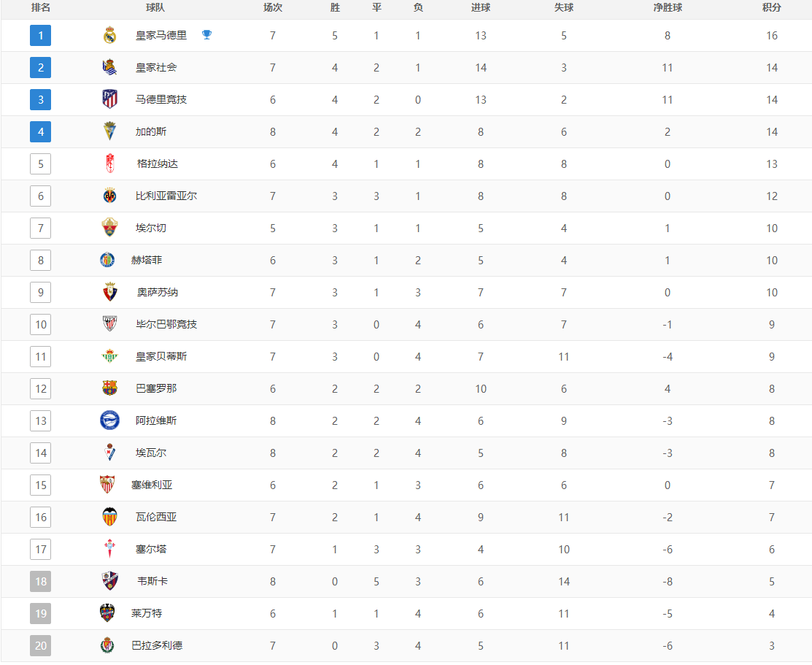Click the gray rank 18 badge
This screenshot has width=812, height=665.
tap(40, 582)
